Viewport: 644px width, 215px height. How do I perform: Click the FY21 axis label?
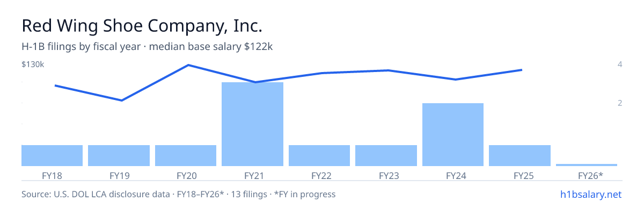[x=252, y=175]
